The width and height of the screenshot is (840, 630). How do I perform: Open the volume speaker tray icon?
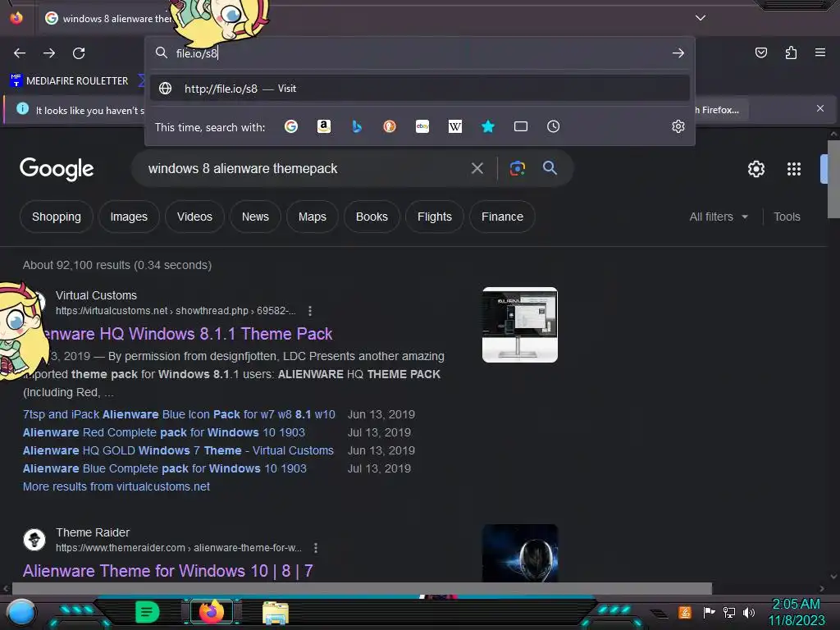point(749,612)
